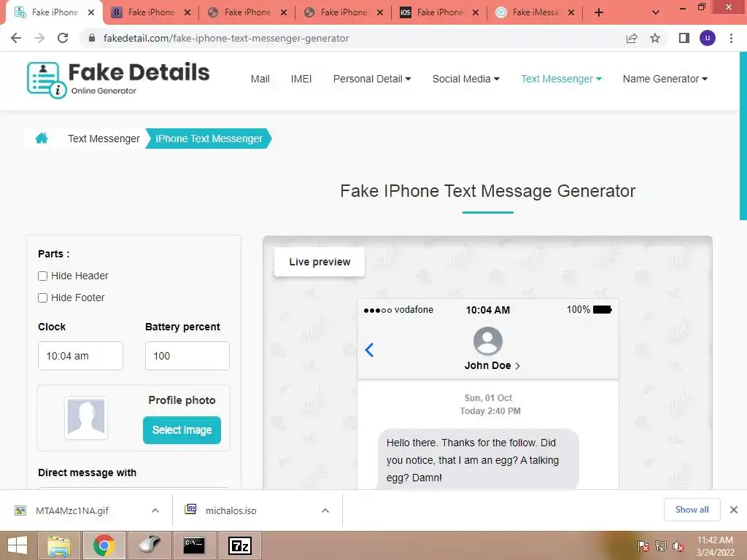Click chevron next to John Doe
Viewport: 747px width, 560px height.
point(518,366)
